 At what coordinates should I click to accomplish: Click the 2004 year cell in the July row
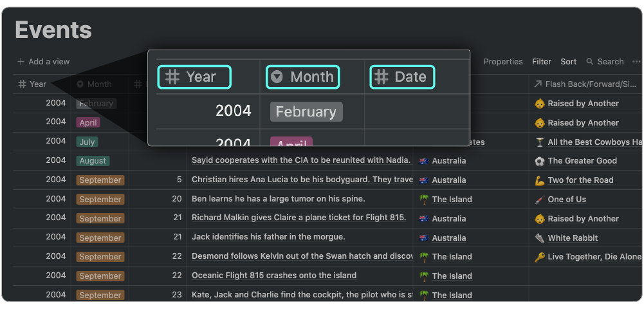click(x=56, y=142)
